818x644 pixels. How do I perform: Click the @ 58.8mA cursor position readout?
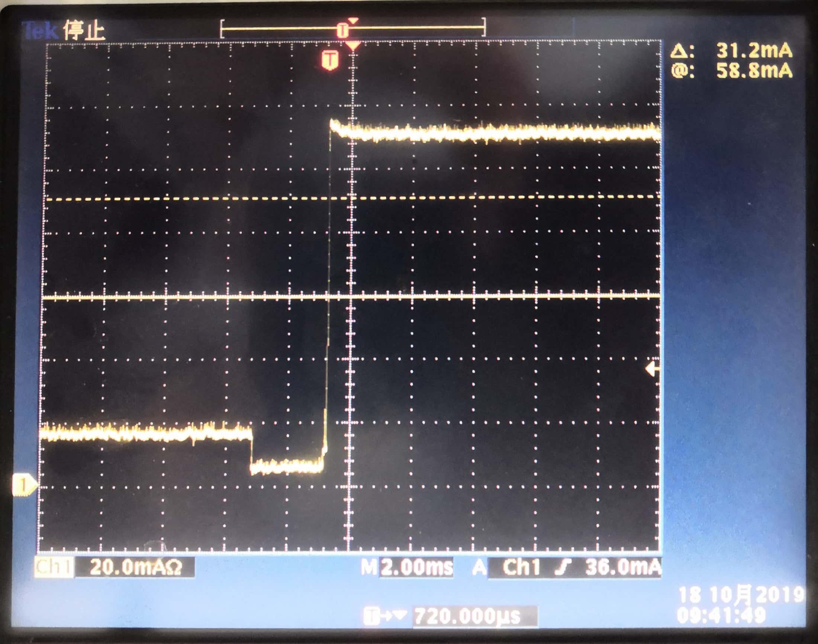(x=731, y=71)
